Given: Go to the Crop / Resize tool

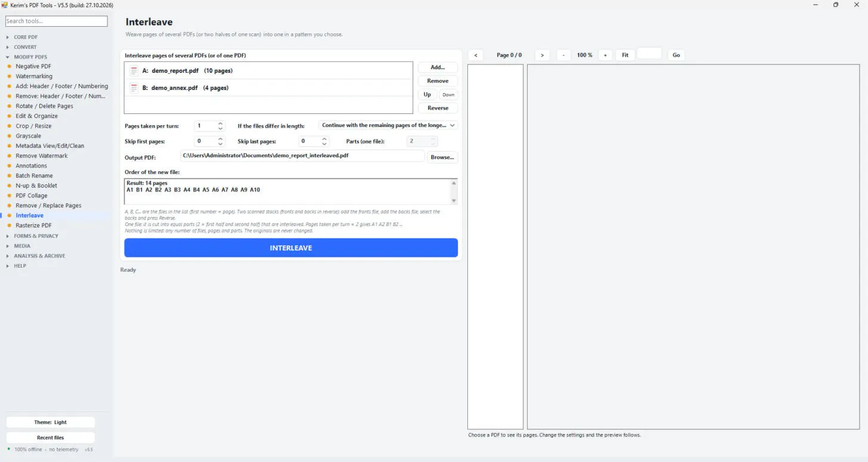Looking at the screenshot, I should click(33, 126).
